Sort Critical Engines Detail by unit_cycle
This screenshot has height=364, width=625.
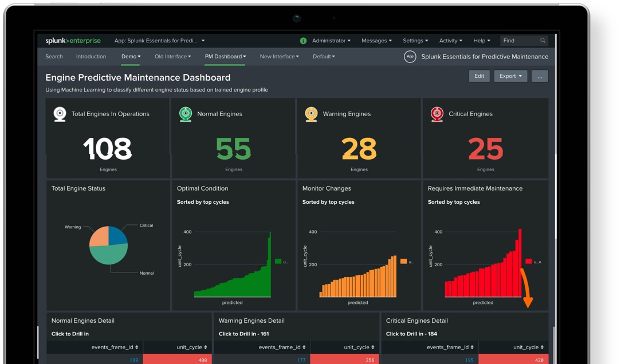pyautogui.click(x=529, y=347)
